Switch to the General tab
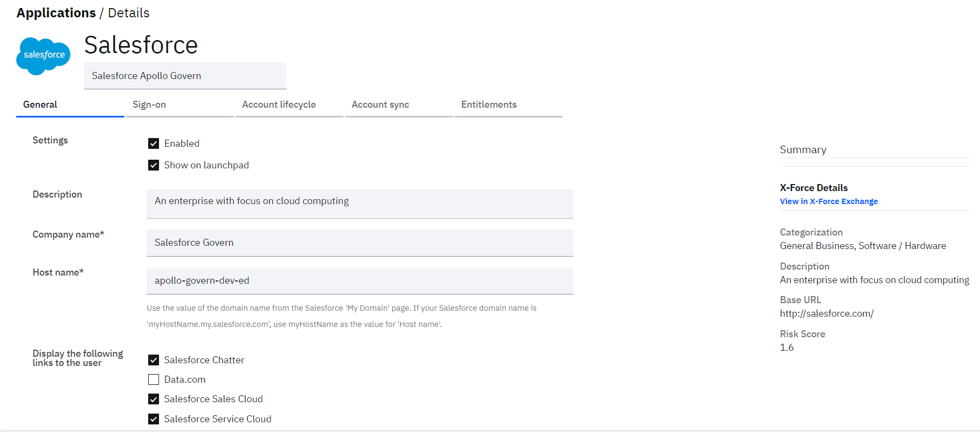 (70, 104)
